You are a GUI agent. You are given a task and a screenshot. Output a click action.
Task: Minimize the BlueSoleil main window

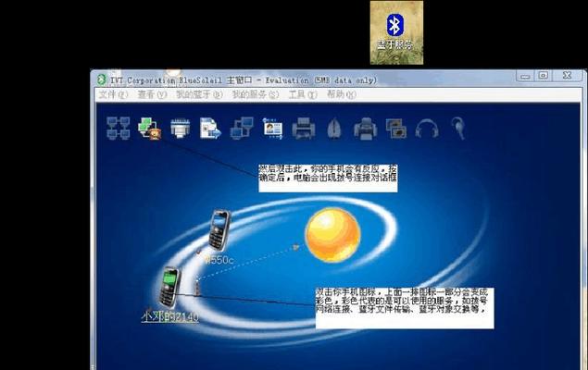pos(525,76)
